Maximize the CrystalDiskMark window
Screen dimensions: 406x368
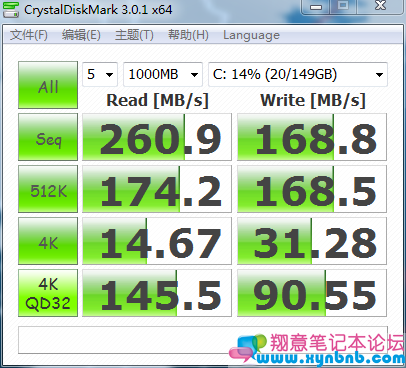343,6
